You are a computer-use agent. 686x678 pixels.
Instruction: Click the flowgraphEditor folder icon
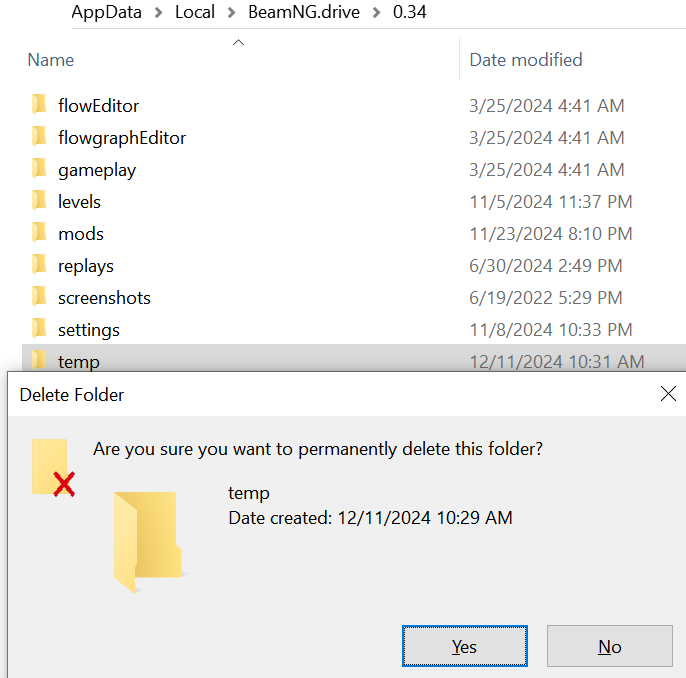(x=39, y=137)
